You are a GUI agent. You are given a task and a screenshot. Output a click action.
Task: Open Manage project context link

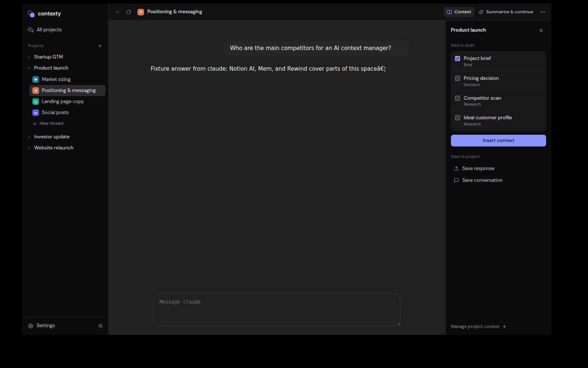pos(478,326)
